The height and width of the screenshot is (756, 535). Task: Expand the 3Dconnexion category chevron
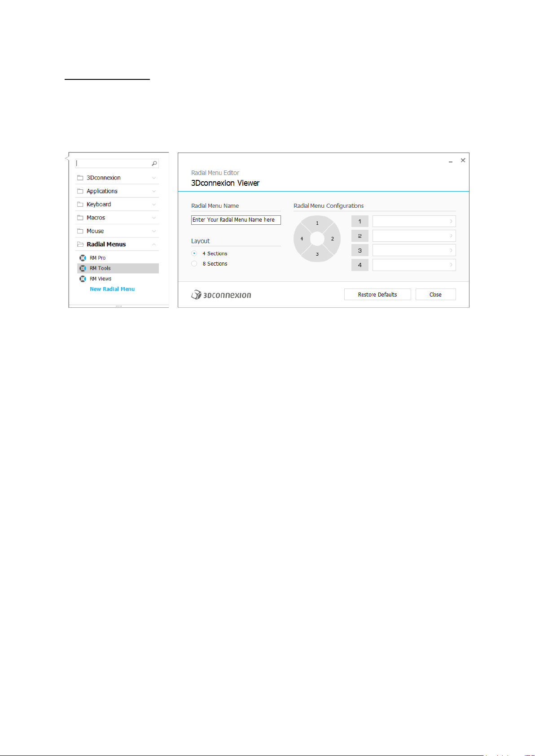[154, 178]
